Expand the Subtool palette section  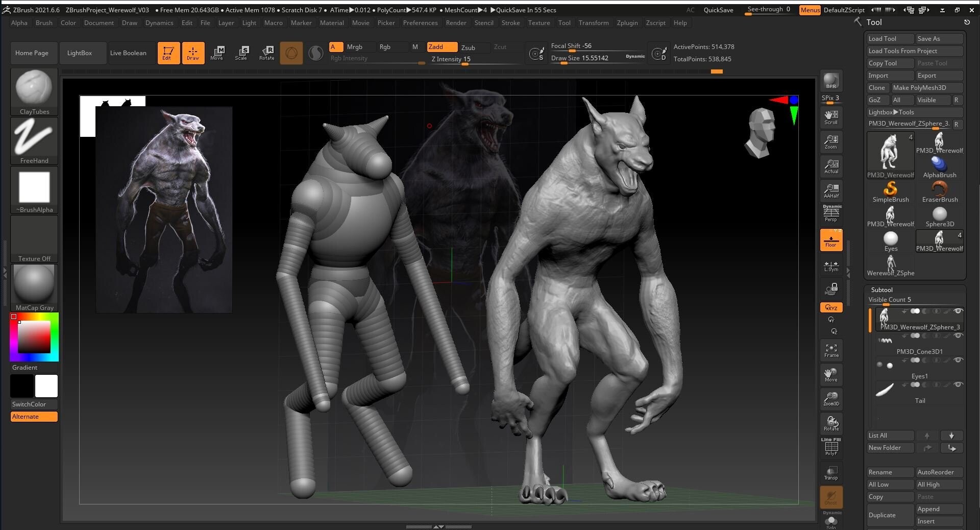pos(882,290)
